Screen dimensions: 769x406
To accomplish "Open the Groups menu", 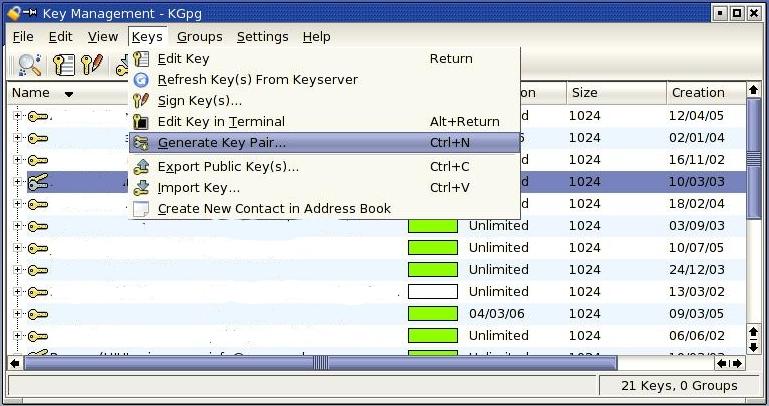I will 200,37.
